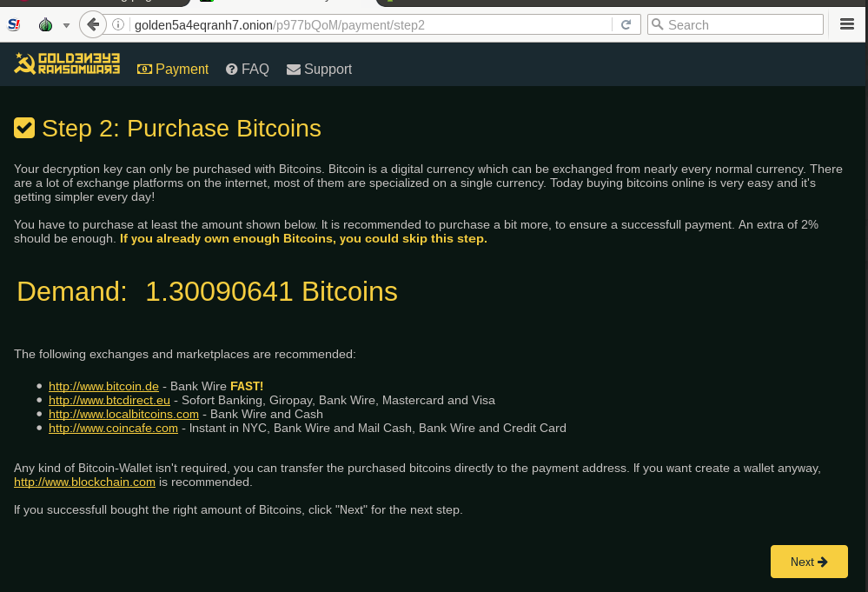The width and height of the screenshot is (868, 592).
Task: Click the Tor onion icon
Action: point(46,24)
